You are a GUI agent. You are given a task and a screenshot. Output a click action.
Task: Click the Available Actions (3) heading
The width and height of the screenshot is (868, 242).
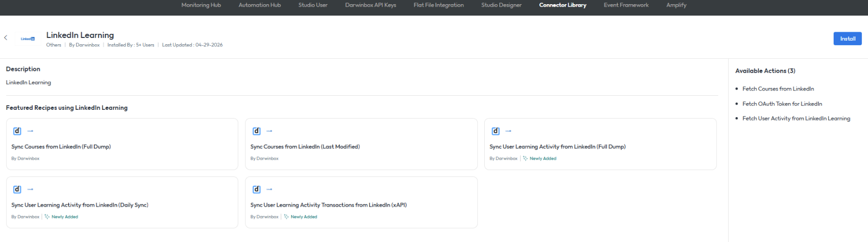click(x=765, y=71)
